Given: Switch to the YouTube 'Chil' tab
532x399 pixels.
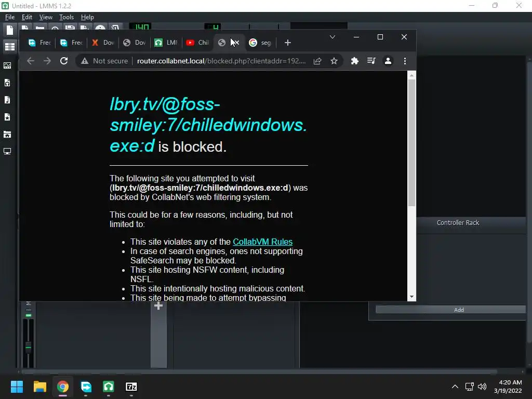Looking at the screenshot, I should pos(198,43).
